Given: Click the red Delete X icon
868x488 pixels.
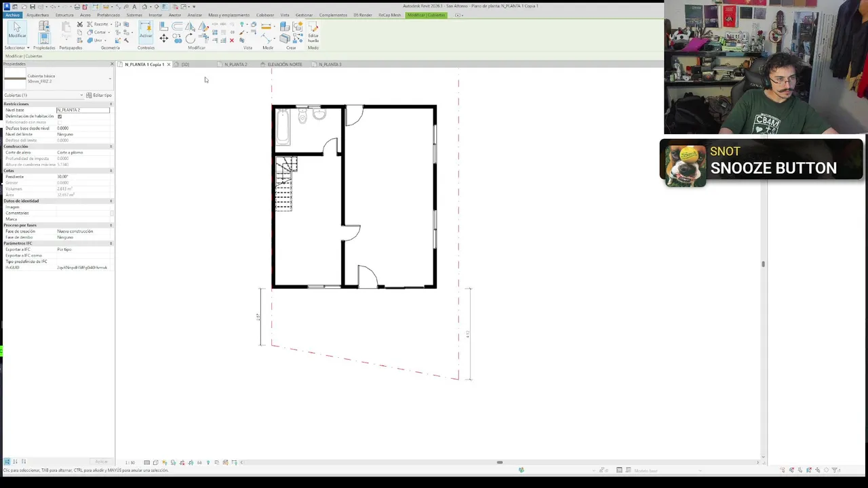Looking at the screenshot, I should tap(232, 40).
